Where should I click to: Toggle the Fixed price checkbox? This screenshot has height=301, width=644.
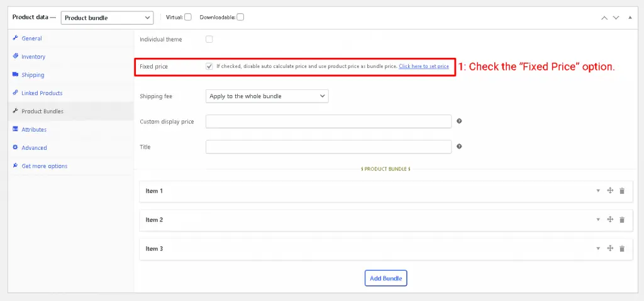(x=209, y=66)
